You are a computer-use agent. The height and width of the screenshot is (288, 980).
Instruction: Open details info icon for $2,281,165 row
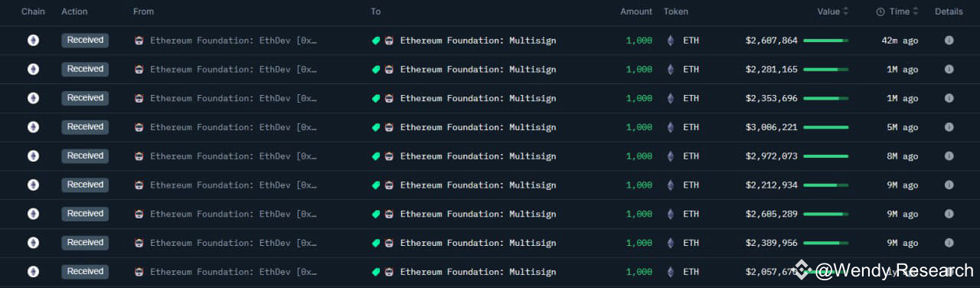point(949,69)
